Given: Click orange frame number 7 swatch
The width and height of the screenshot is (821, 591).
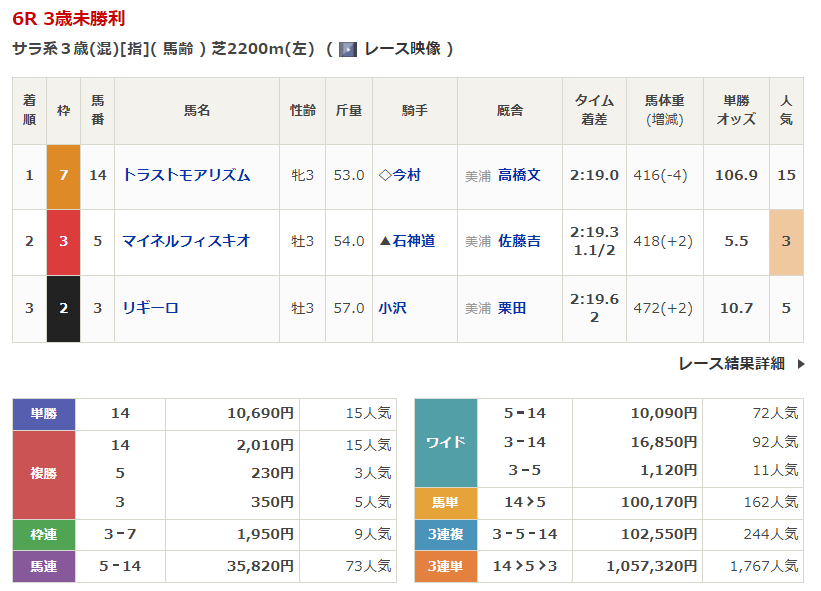Looking at the screenshot, I should [63, 175].
